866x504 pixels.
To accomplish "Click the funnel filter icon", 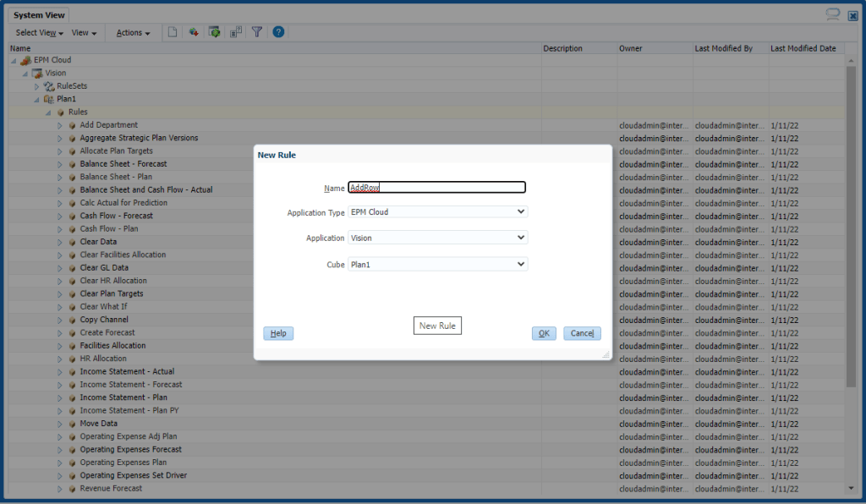I will point(257,32).
